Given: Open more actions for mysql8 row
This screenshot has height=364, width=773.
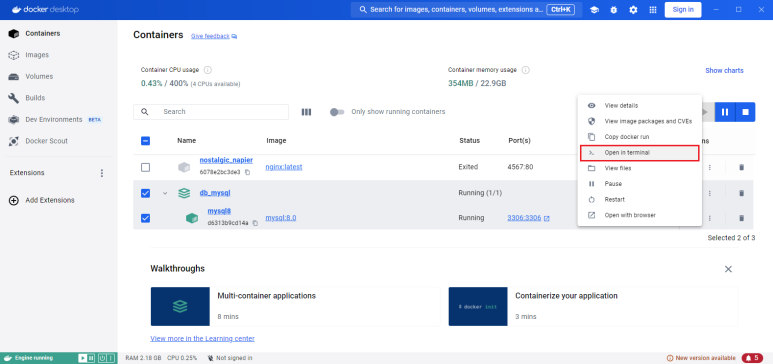Looking at the screenshot, I should (710, 218).
